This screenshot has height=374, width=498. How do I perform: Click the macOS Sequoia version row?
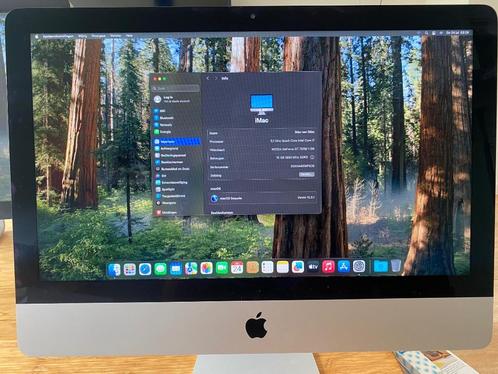click(x=263, y=198)
